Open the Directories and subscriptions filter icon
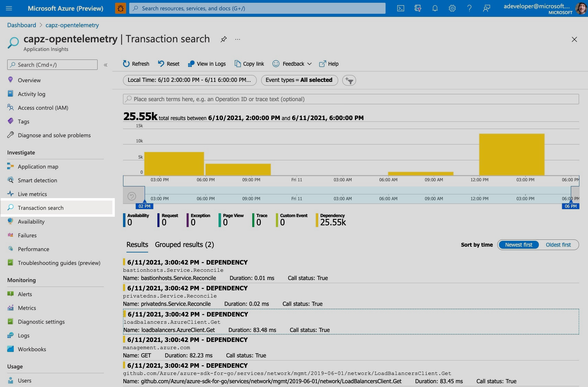Viewport: 588px width, 387px height. tap(418, 8)
